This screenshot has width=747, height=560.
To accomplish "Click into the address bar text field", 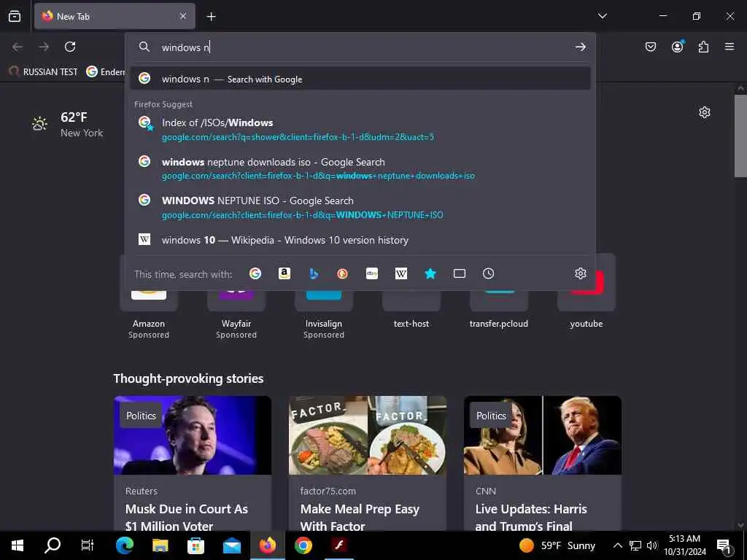I will (362, 47).
